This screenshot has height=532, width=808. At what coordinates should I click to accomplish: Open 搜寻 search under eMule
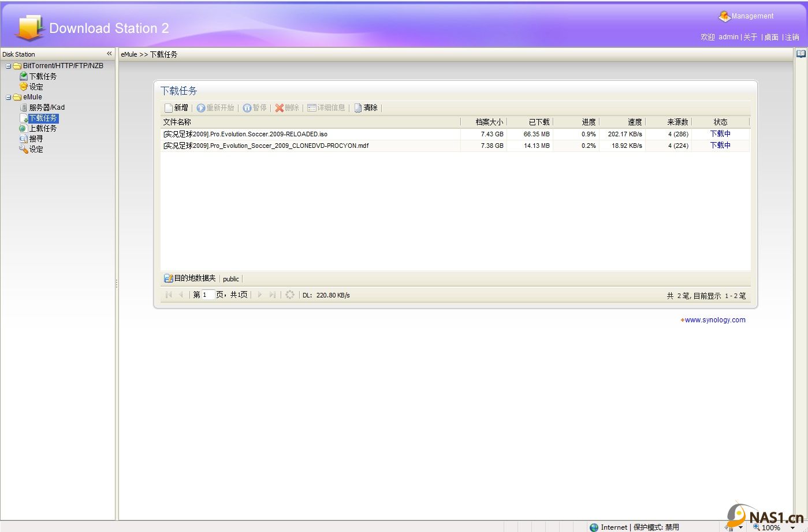[x=36, y=139]
